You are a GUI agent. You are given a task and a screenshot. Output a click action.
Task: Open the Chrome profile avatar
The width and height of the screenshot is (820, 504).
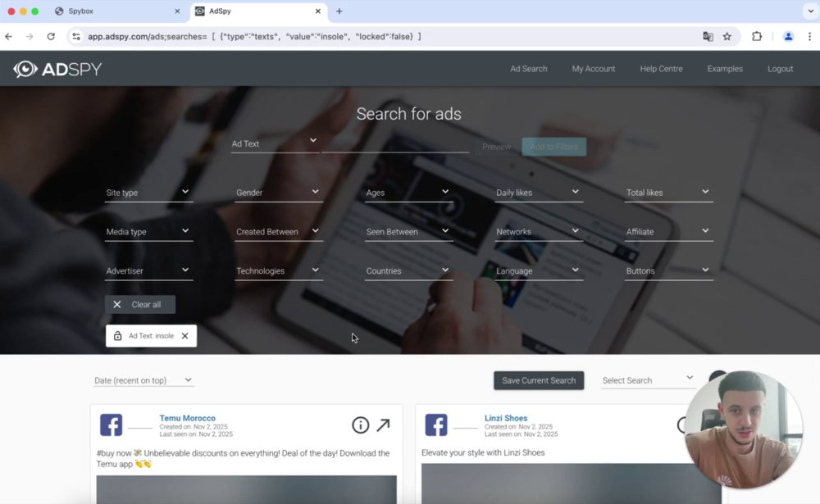pos(788,37)
